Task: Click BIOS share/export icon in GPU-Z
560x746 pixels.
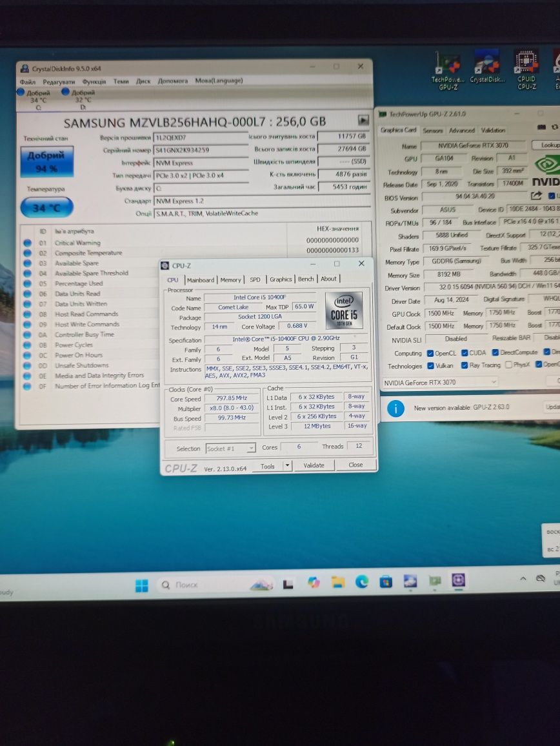Action: [536, 196]
